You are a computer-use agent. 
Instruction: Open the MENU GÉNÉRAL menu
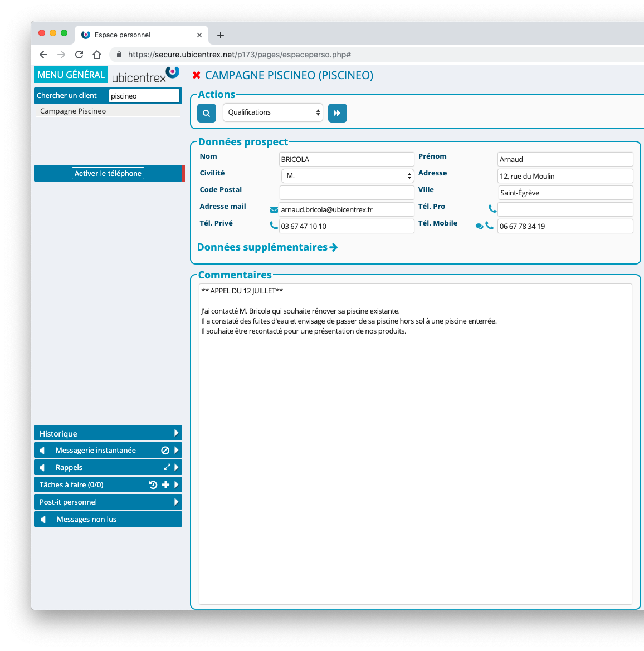click(71, 75)
